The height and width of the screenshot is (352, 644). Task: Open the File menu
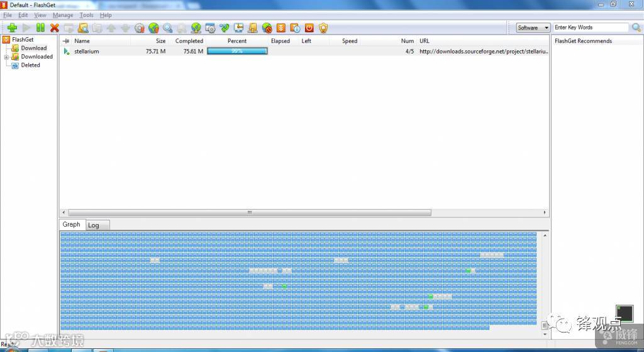[x=8, y=15]
